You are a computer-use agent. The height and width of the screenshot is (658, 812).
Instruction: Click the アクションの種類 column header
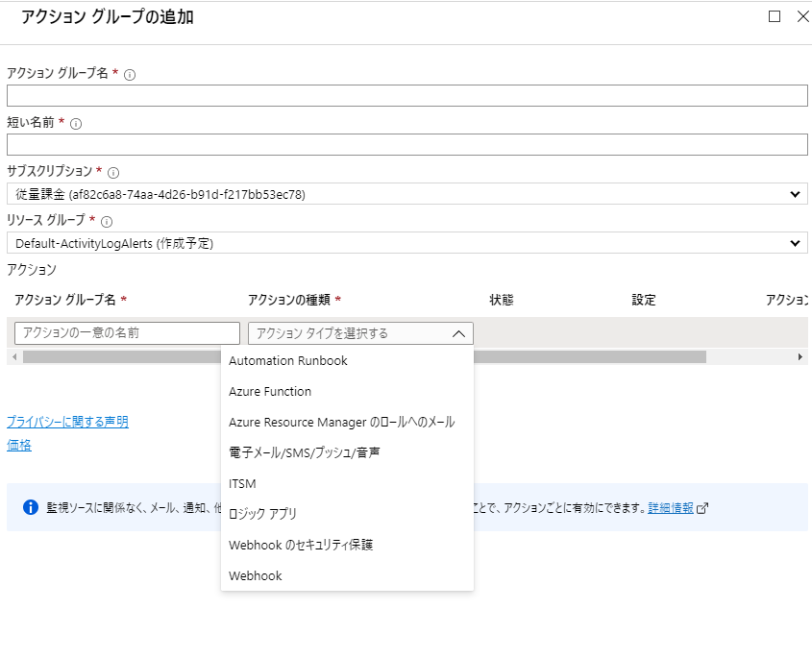[289, 300]
